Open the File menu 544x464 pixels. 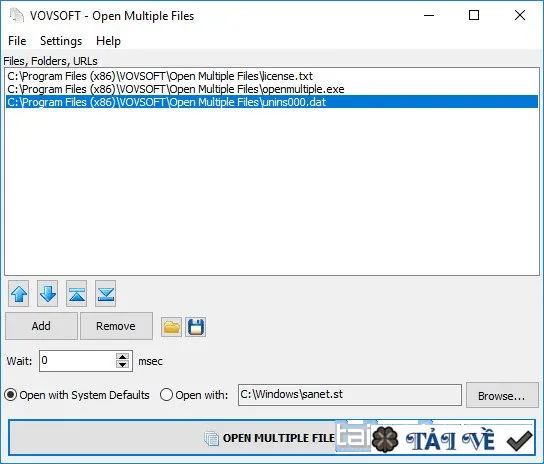(17, 41)
